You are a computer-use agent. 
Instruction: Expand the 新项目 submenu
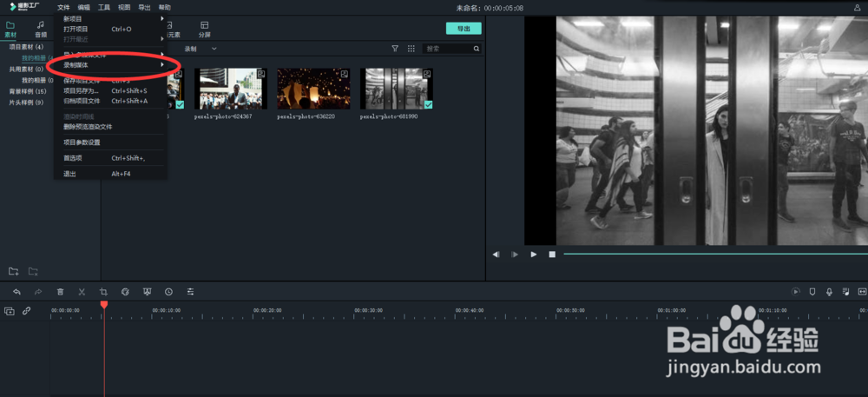[111, 19]
